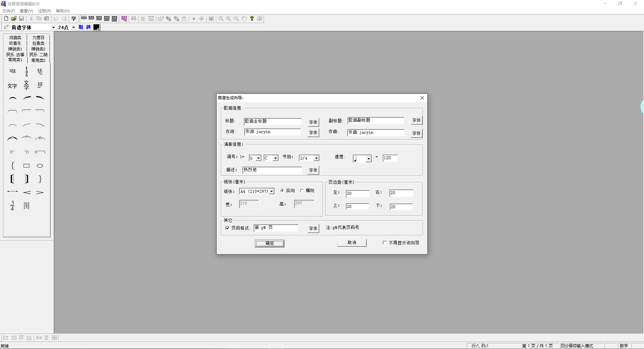Click the black text color swatch

[96, 27]
